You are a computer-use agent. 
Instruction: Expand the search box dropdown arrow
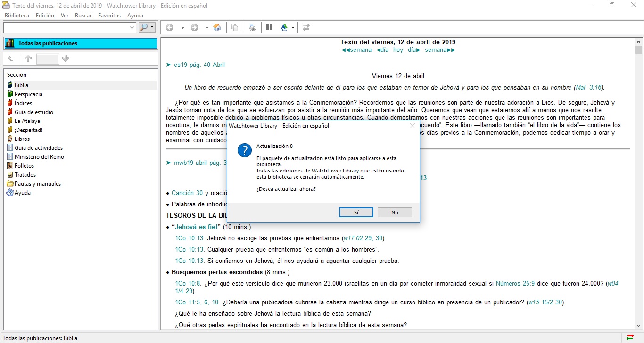coord(132,28)
